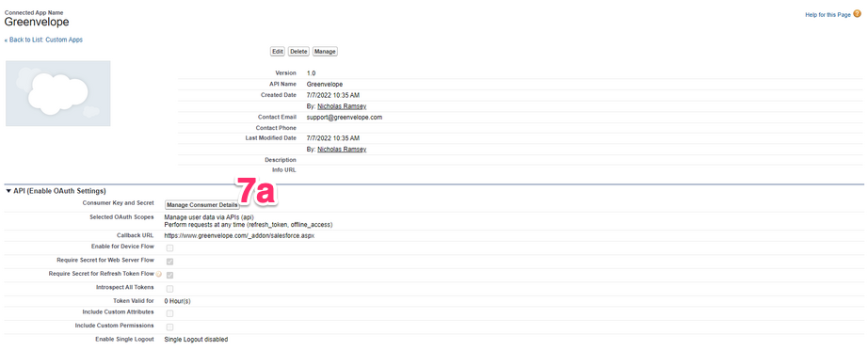Select the support@greenvelope.com contact email
This screenshot has height=351, width=868.
(345, 118)
